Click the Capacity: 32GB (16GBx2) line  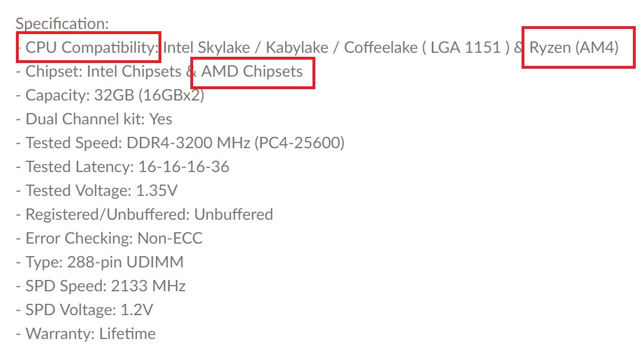pos(110,95)
